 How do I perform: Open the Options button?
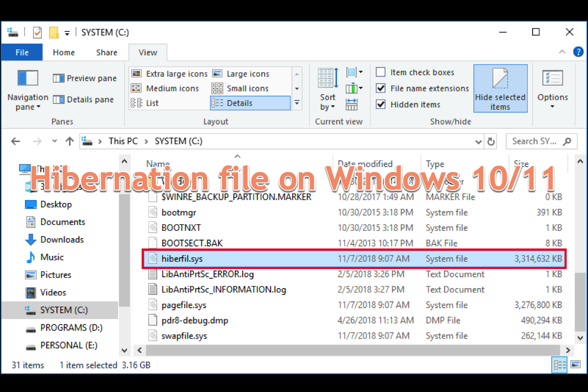tap(552, 89)
